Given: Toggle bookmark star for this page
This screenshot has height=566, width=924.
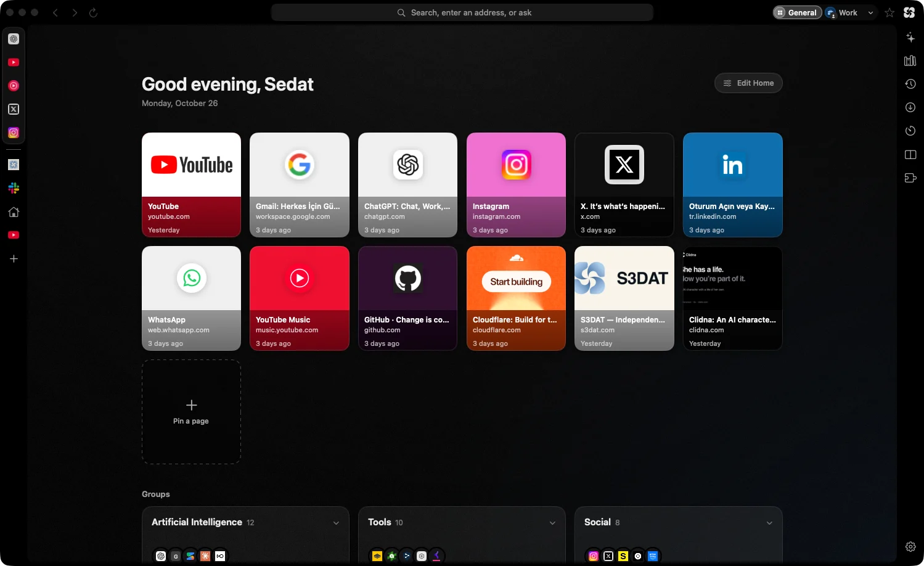Looking at the screenshot, I should coord(889,12).
